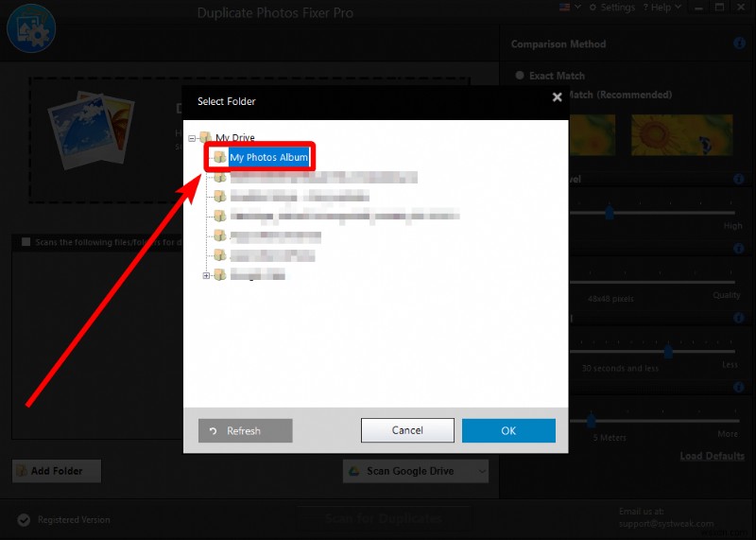Click the Add Folder button

click(57, 471)
